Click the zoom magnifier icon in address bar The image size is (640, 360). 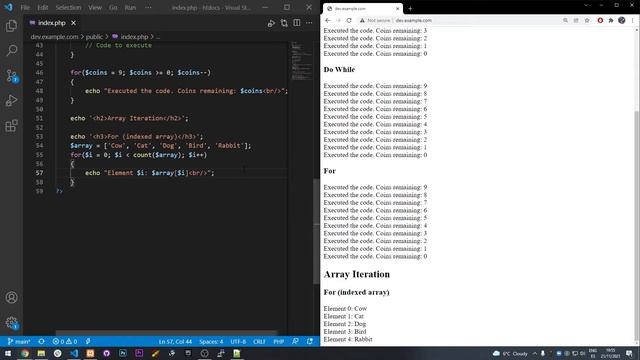pos(565,20)
